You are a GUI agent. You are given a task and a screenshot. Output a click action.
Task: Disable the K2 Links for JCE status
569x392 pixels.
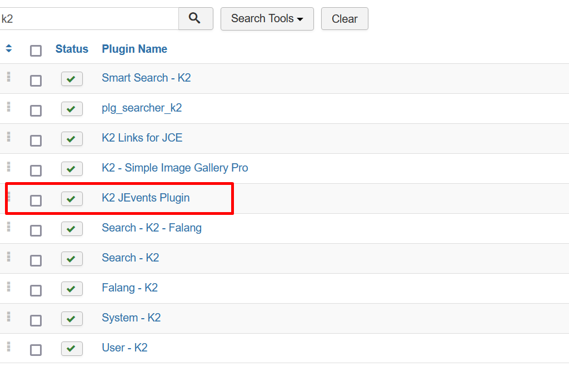pyautogui.click(x=72, y=138)
